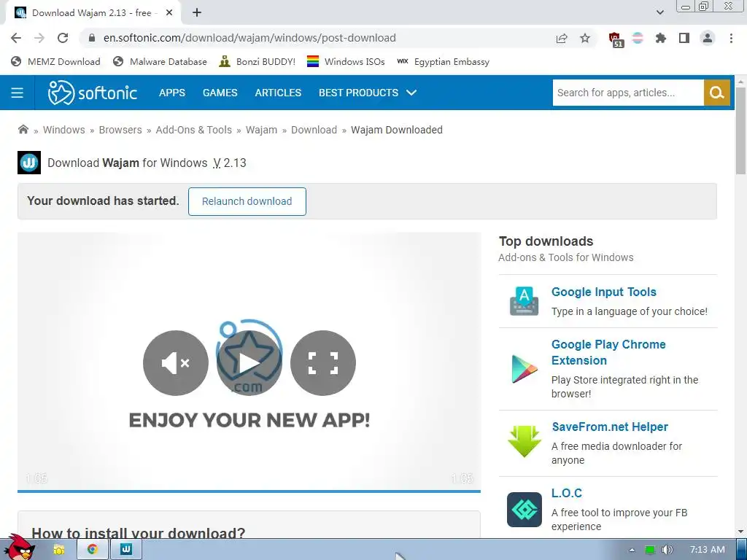Toggle the browser side panel
The height and width of the screenshot is (560, 747).
pyautogui.click(x=684, y=38)
